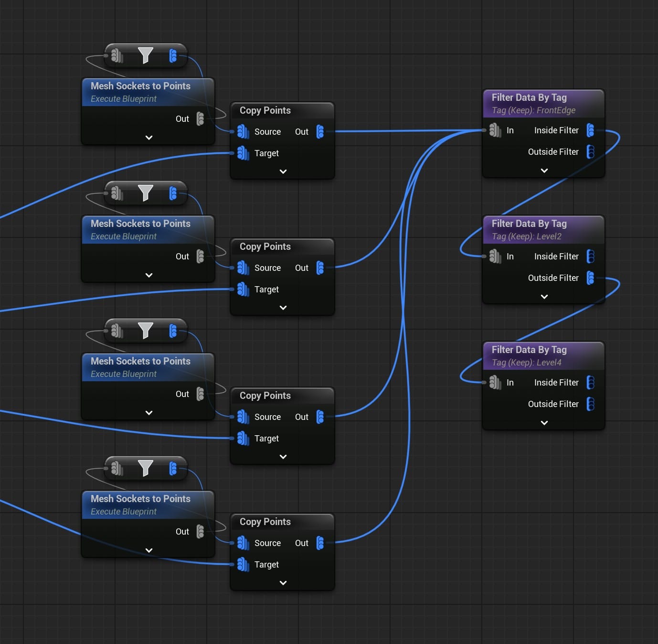Click the Target pin on the third Copy Points node

(243, 439)
